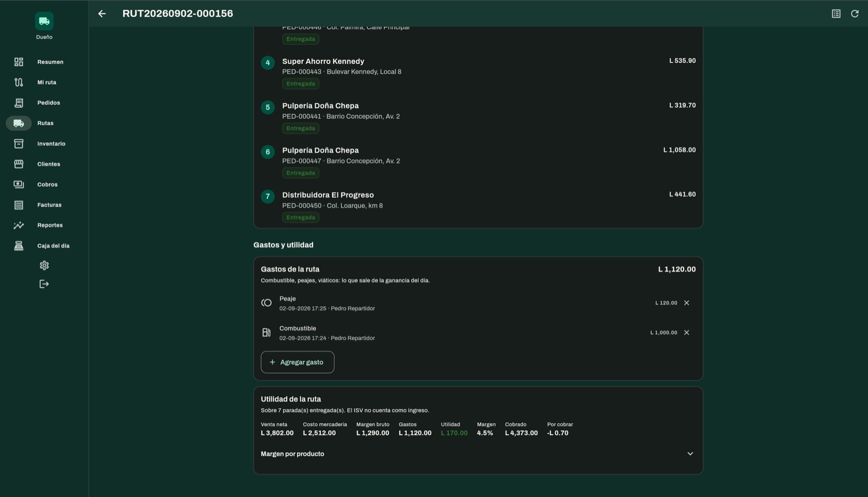Click the route ID RUT20260902-000156
This screenshot has width=868, height=497.
point(178,14)
